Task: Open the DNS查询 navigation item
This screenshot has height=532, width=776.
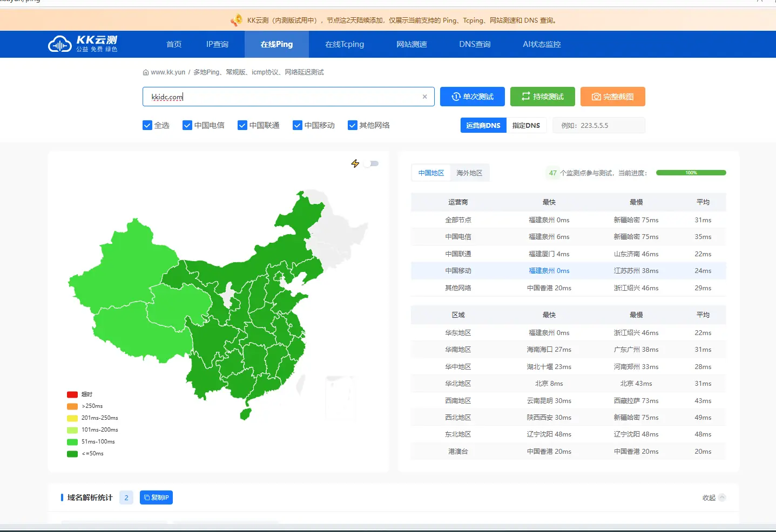Action: 475,44
